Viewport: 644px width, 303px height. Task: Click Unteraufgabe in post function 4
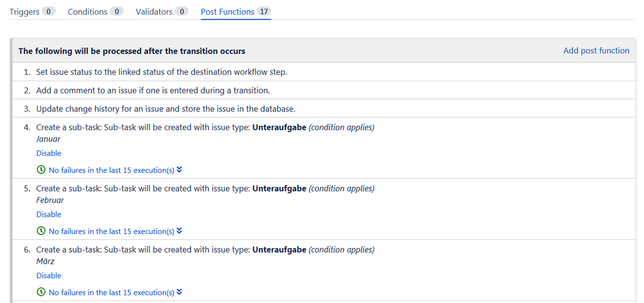[x=279, y=127]
